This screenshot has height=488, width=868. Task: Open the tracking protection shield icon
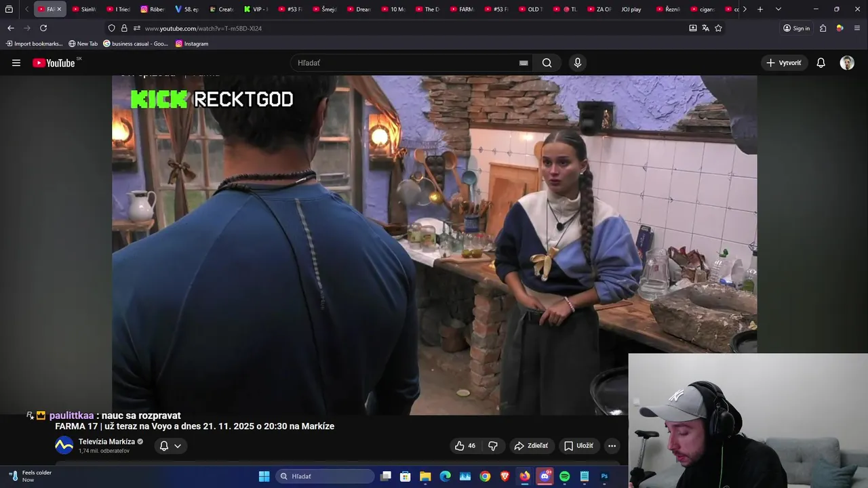point(112,28)
